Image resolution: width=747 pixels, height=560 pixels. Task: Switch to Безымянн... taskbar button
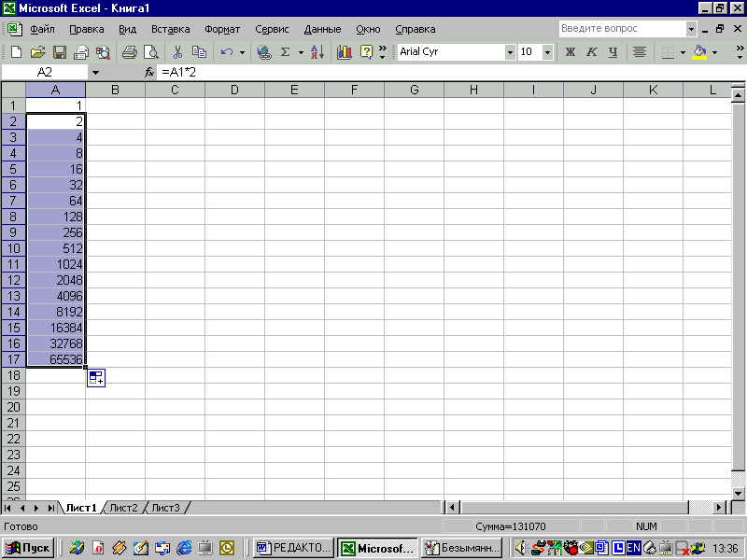pyautogui.click(x=462, y=548)
